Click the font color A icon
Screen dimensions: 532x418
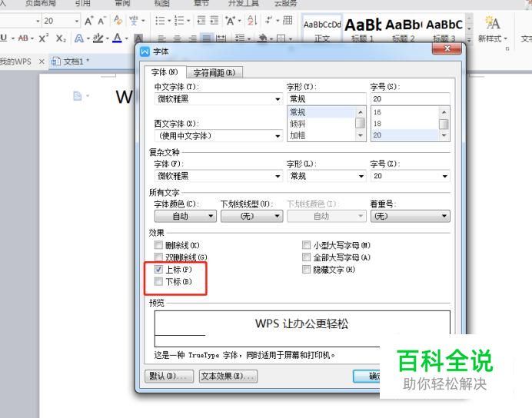[x=118, y=38]
